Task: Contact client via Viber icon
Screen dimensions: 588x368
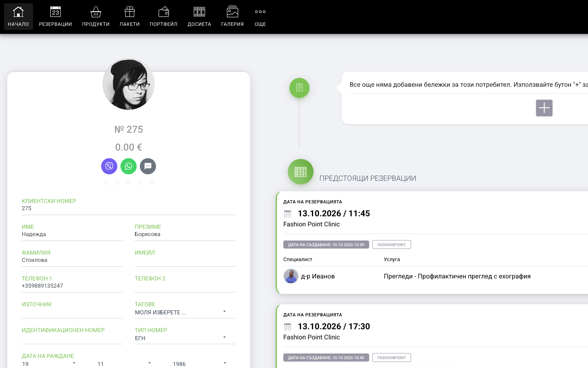Action: point(109,166)
